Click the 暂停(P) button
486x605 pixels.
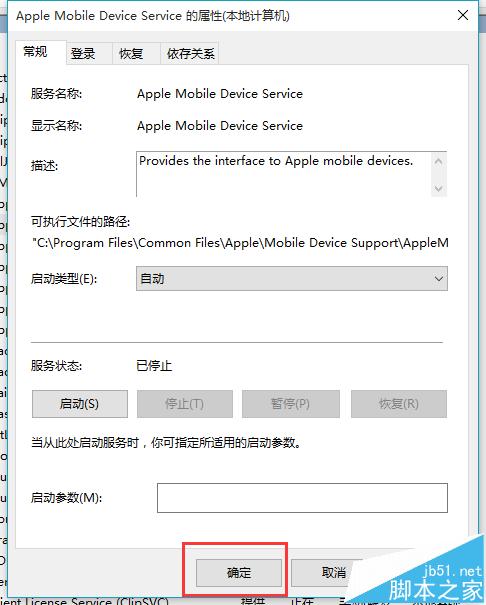click(290, 404)
